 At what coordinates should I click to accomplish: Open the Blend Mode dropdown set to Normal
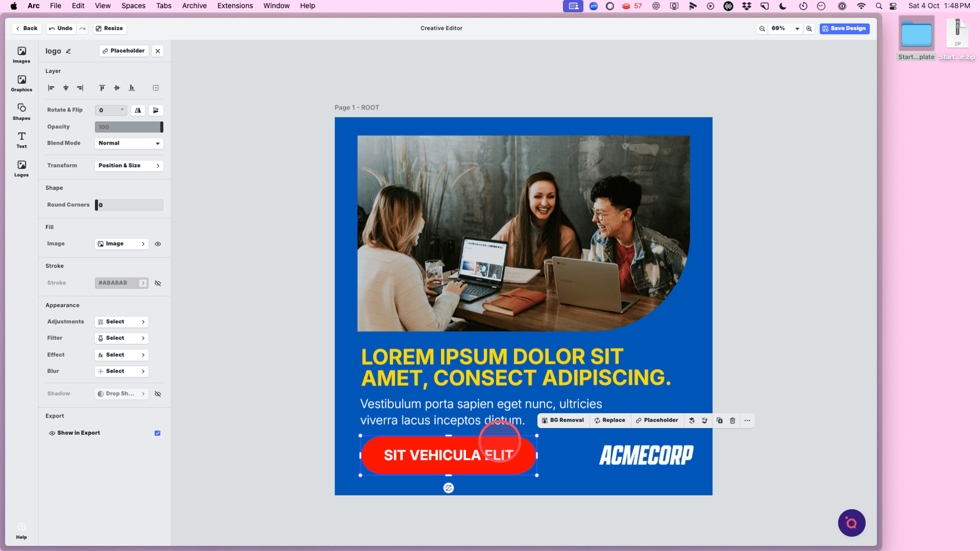tap(129, 143)
